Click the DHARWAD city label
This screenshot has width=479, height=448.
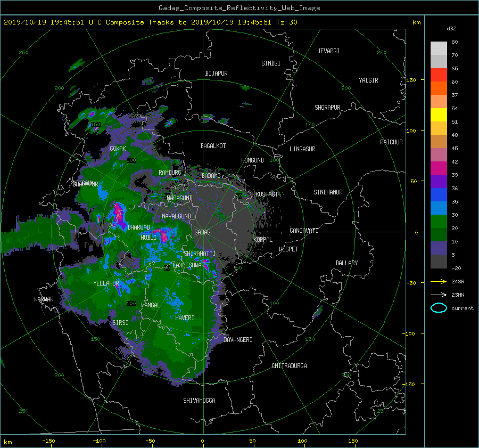[x=139, y=227]
